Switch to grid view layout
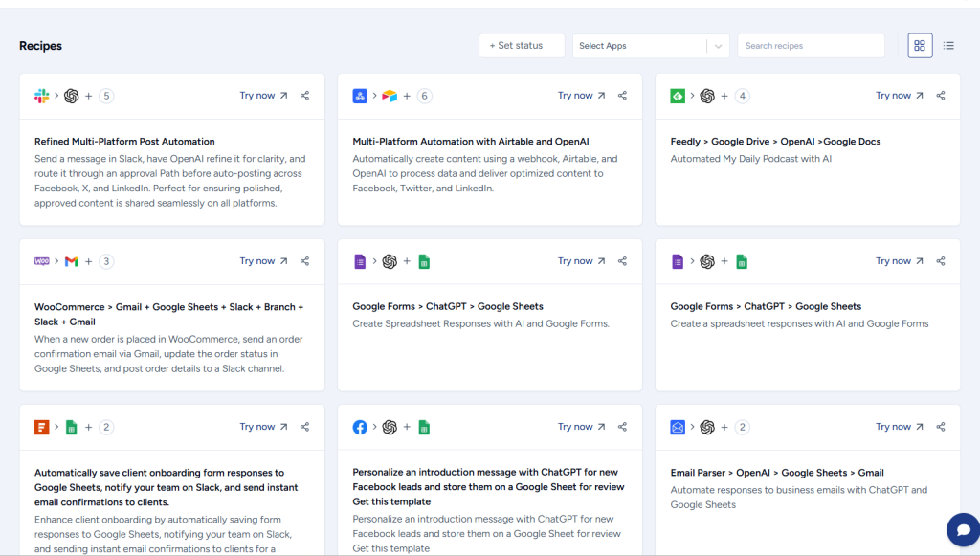The width and height of the screenshot is (980, 556). [x=920, y=46]
